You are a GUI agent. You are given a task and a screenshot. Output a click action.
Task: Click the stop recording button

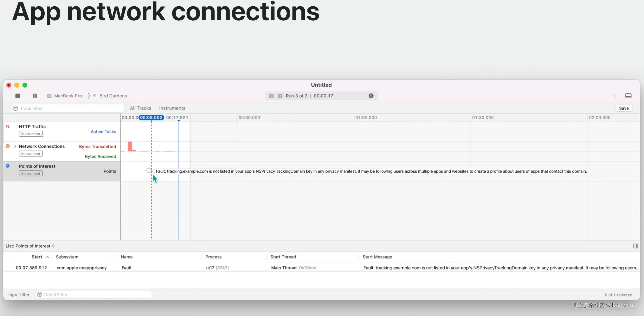coord(18,96)
